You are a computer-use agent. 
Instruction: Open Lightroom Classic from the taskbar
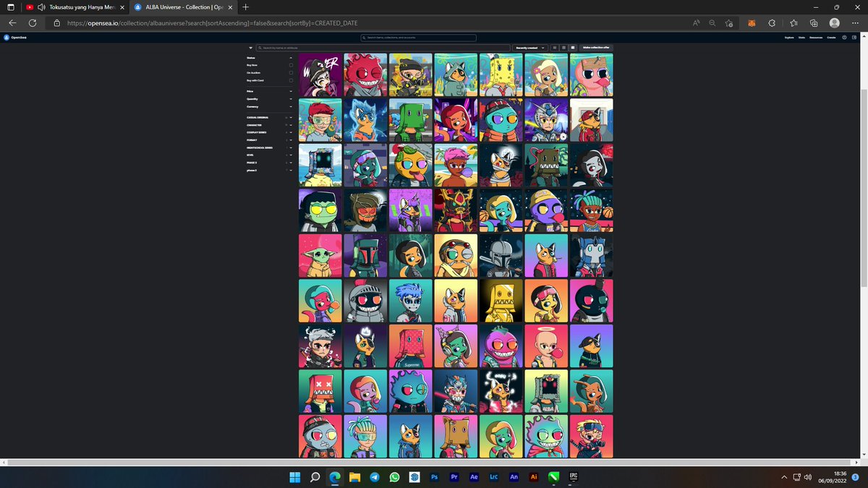pos(494,477)
